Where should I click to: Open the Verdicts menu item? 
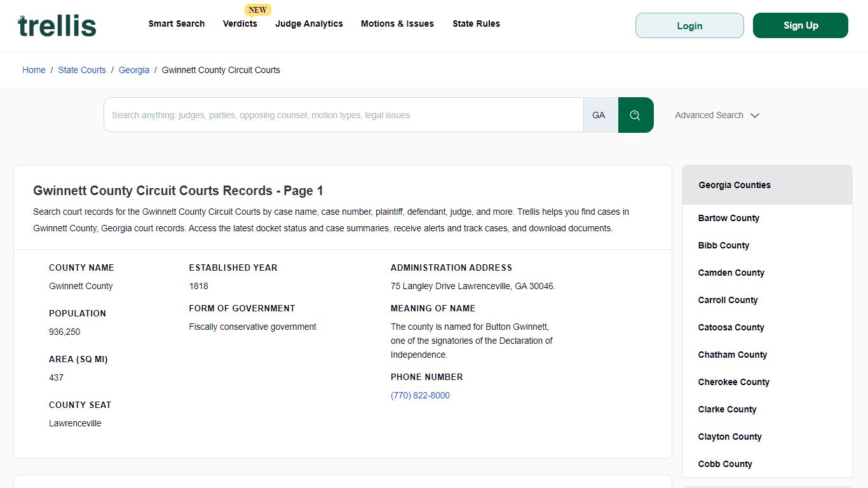point(240,24)
